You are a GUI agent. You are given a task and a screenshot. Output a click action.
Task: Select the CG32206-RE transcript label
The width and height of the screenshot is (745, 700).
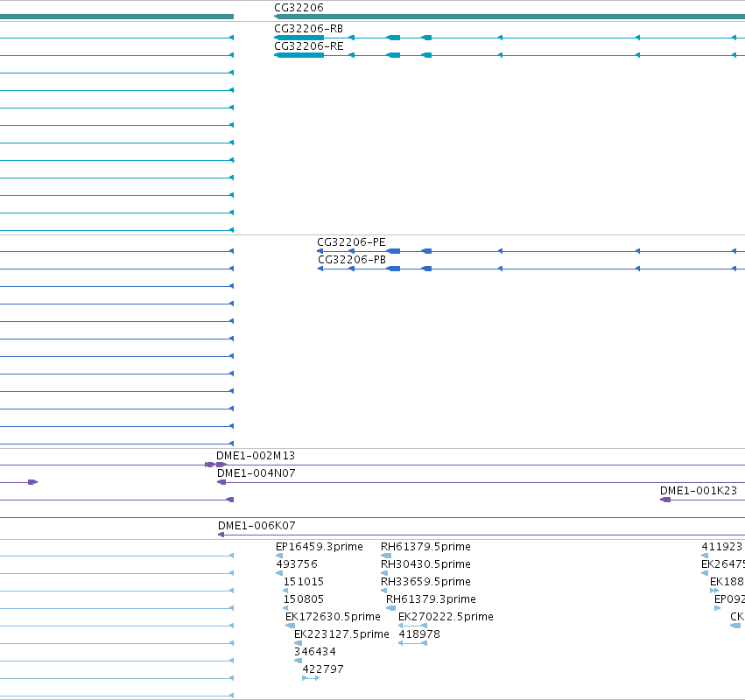click(309, 46)
